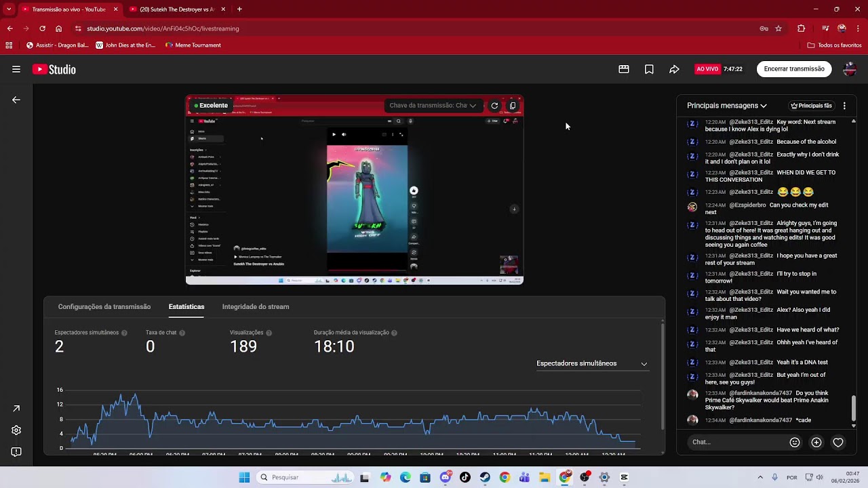Open the Espectadores simultâneos chart dropdown
Viewport: 868px width, 488px height.
coord(592,363)
